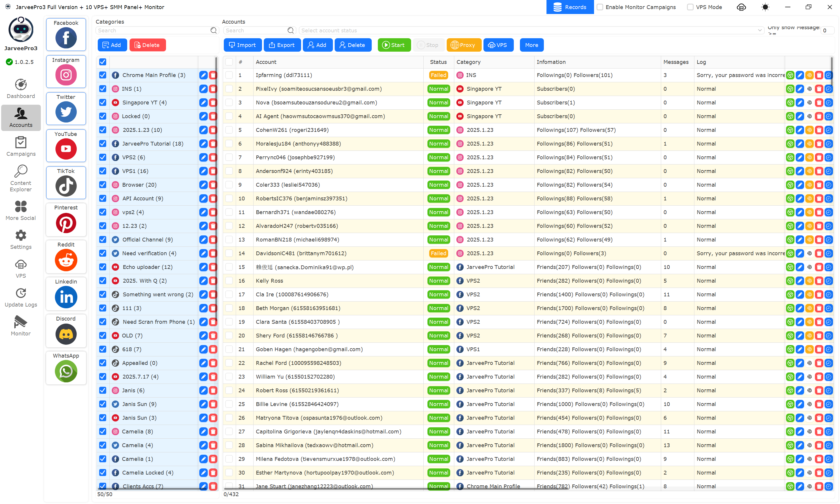Click the edit pencil for Singapore YT category
Image resolution: width=840 pixels, height=504 pixels.
tap(203, 103)
